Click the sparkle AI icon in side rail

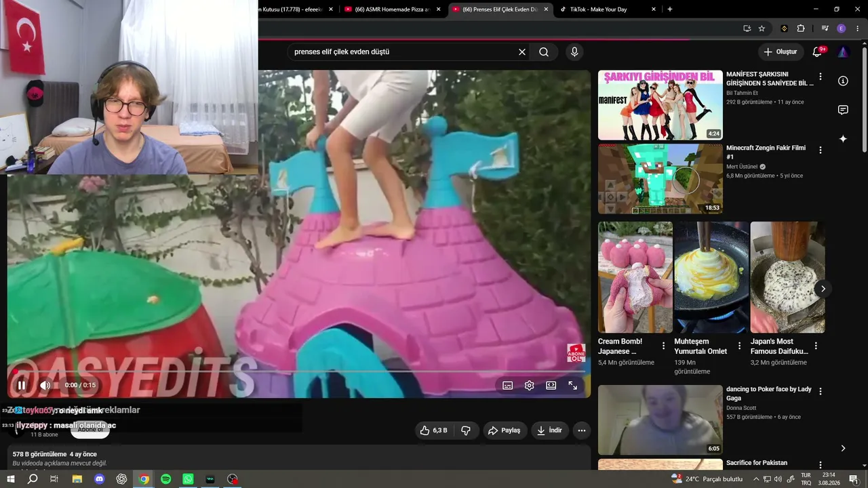[843, 139]
